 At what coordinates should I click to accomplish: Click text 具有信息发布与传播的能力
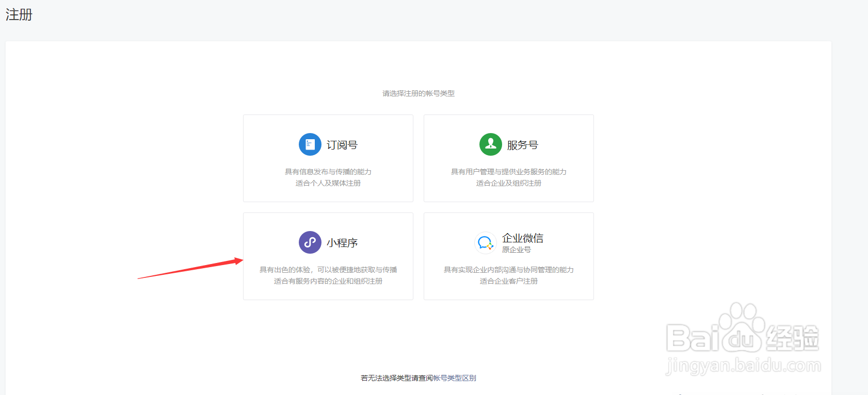point(328,172)
